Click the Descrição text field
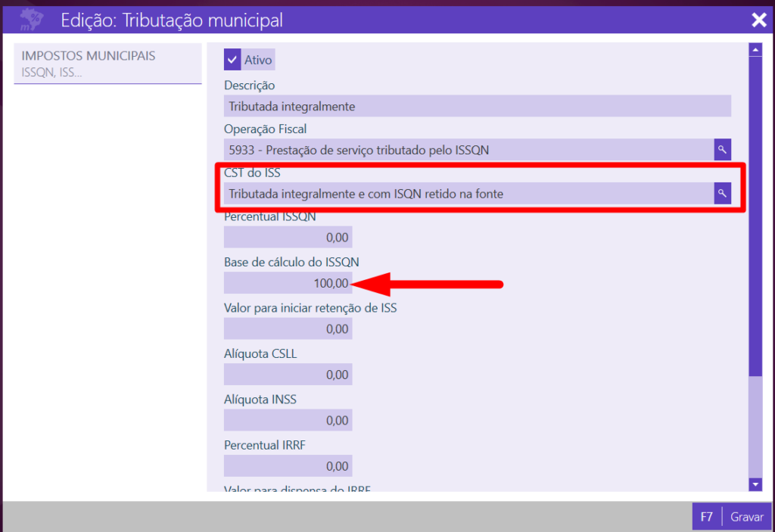Viewport: 775px width, 532px height. click(477, 106)
